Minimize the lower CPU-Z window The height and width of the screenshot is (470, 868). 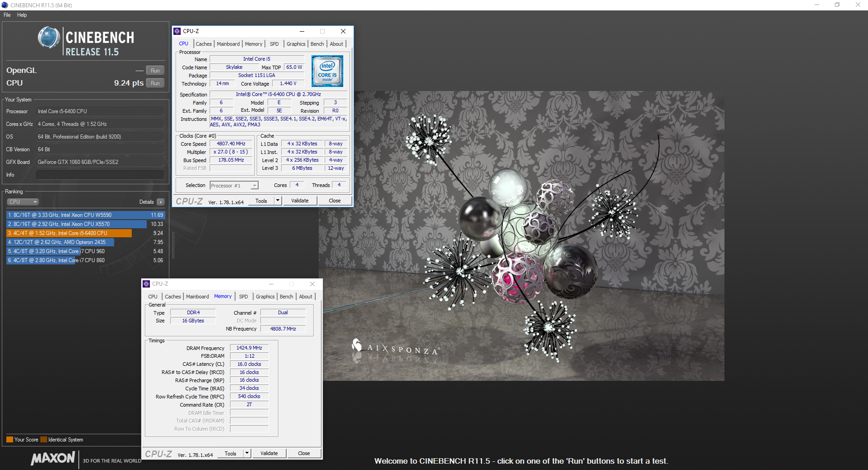[271, 284]
